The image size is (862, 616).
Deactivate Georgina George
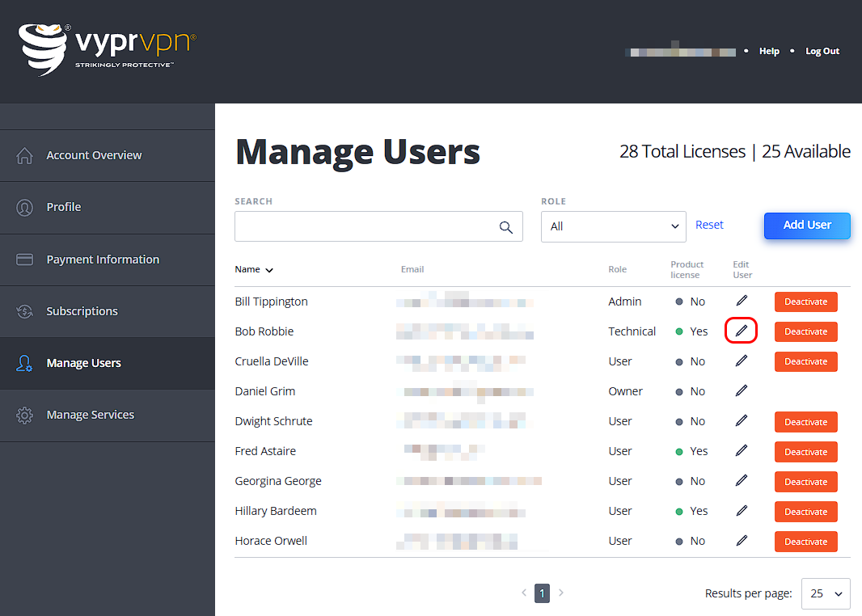(806, 481)
